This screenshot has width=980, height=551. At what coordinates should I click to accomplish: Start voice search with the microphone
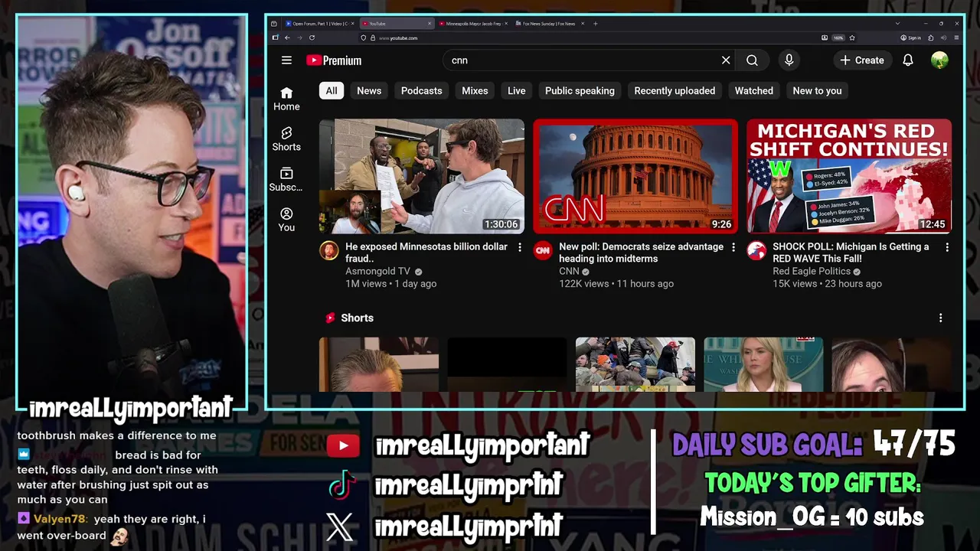[789, 60]
